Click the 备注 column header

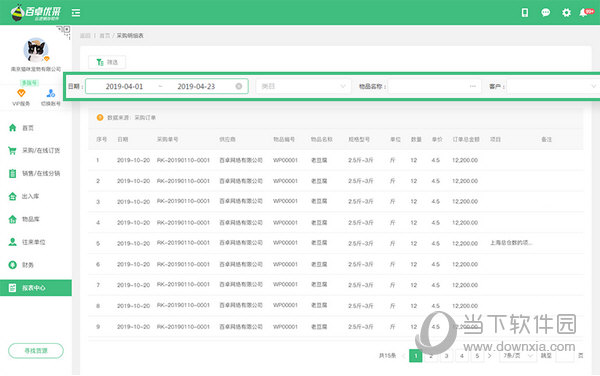click(546, 139)
